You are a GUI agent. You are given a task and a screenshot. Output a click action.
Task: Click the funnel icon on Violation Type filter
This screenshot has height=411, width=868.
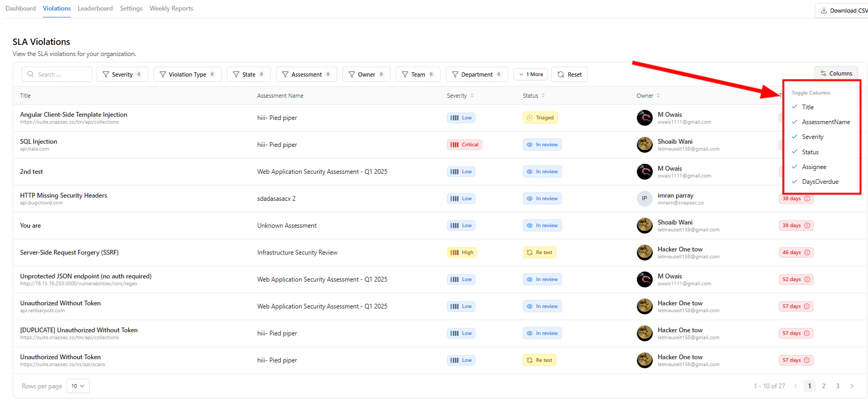[x=163, y=74]
